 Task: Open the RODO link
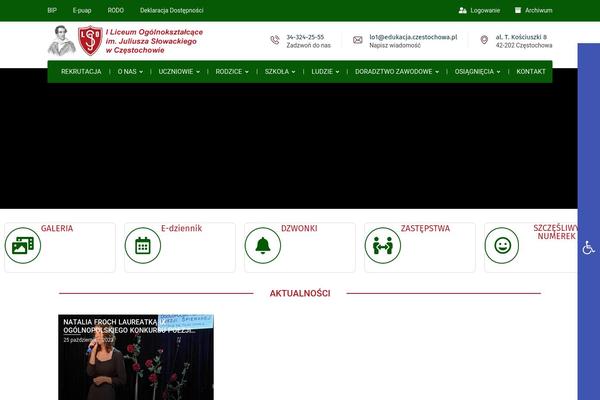[116, 10]
